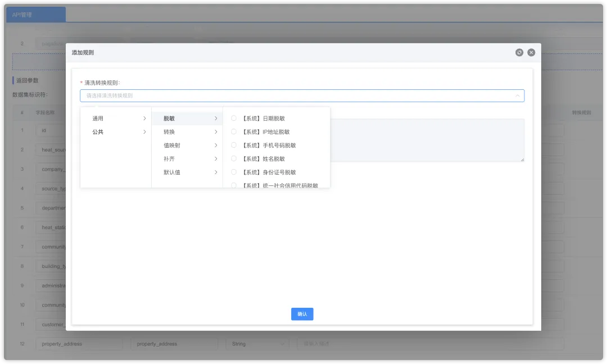Click the fullscreen icon in dialog header
Screen dimensions: 607x364
pyautogui.click(x=519, y=53)
